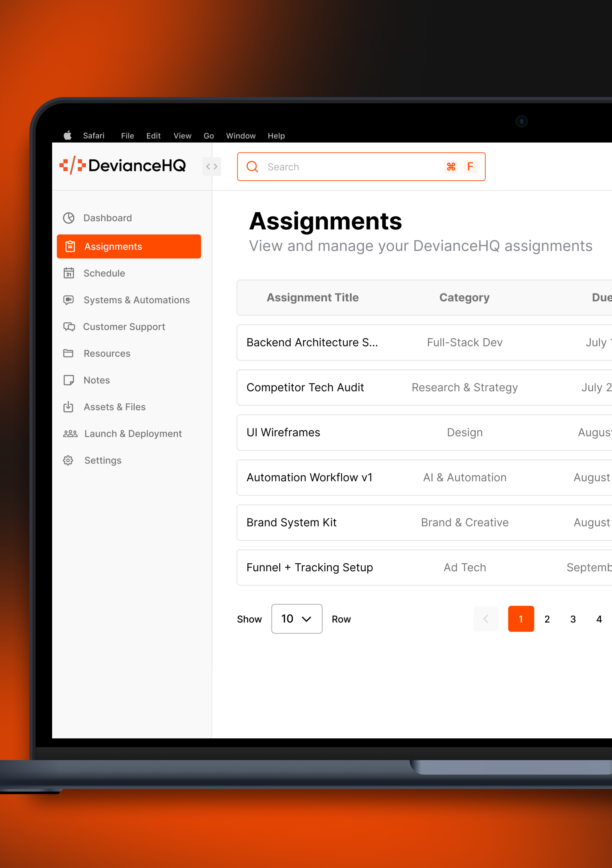Image resolution: width=612 pixels, height=868 pixels.
Task: Open the Safari Window menu
Action: click(241, 136)
